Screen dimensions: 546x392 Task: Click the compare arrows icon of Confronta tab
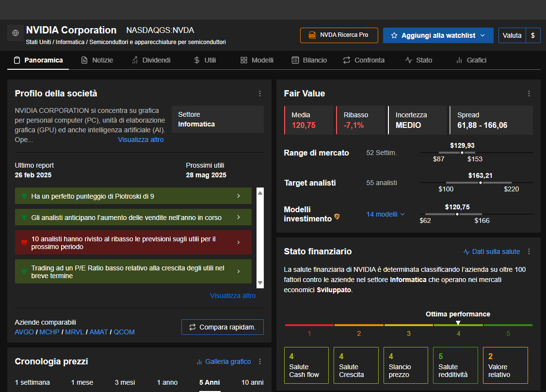tap(347, 60)
